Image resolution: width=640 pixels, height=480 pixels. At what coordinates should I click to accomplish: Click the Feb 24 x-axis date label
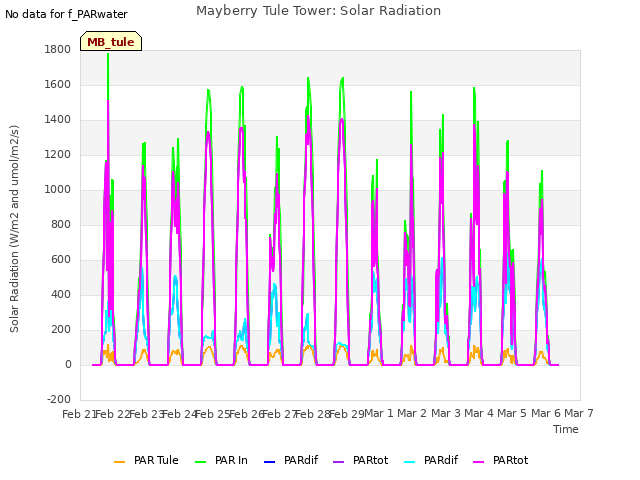(x=179, y=414)
